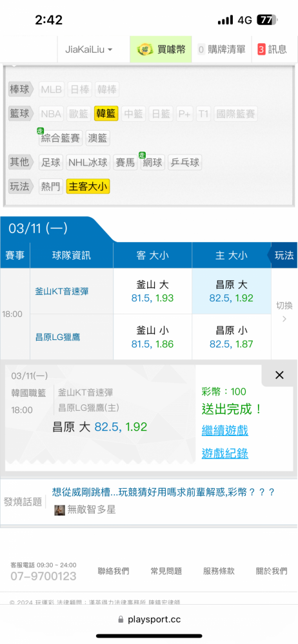Open 無敵智多星 user profile name
298x644 pixels.
[92, 510]
